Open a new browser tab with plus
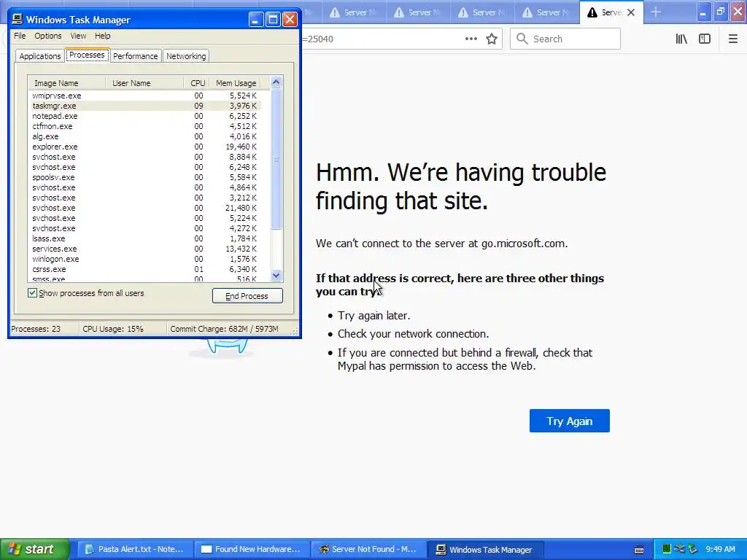 tap(656, 12)
